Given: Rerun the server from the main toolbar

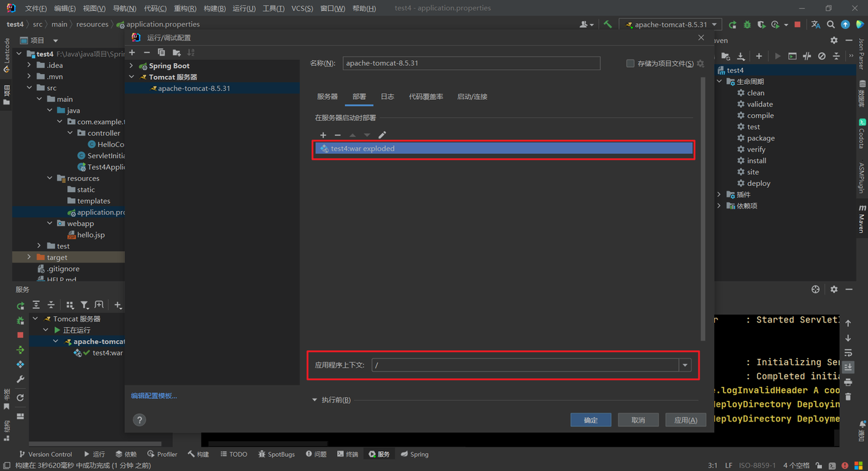Looking at the screenshot, I should pyautogui.click(x=732, y=24).
